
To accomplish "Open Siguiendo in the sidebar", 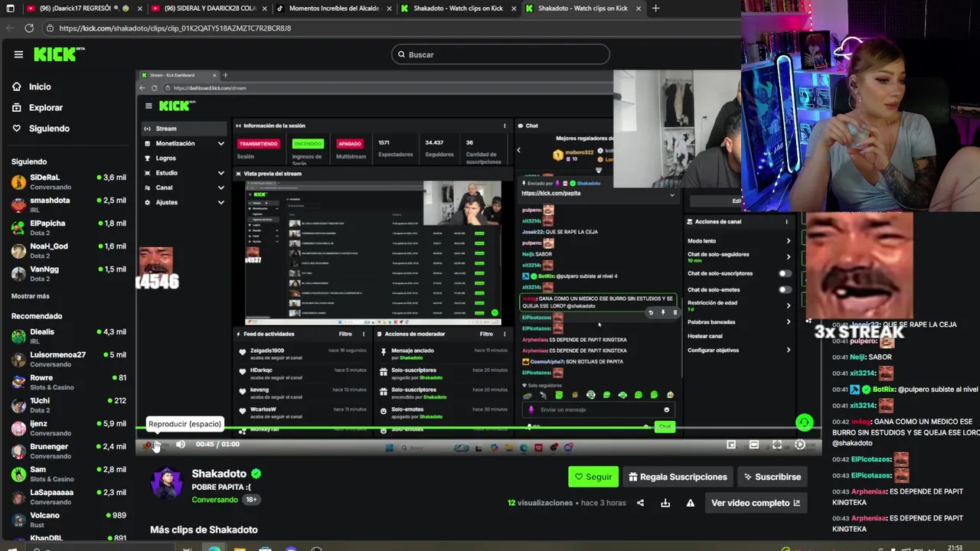I will 49,129.
